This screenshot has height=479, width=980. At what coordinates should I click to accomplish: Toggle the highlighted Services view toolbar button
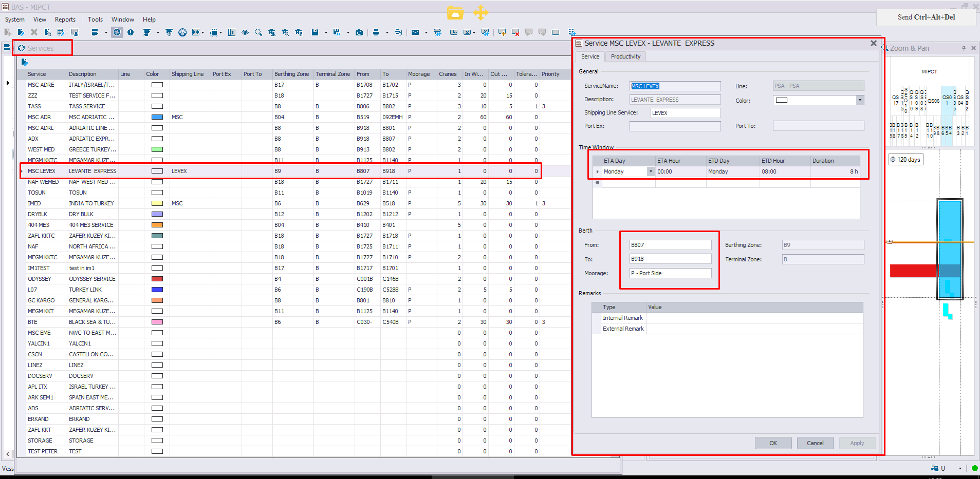pos(117,32)
